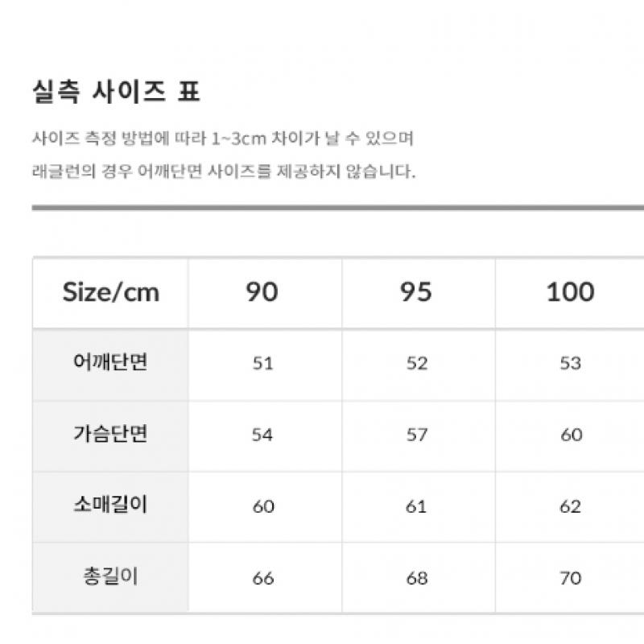Click chest value 54 for size 90
644x644 pixels.
(x=262, y=435)
